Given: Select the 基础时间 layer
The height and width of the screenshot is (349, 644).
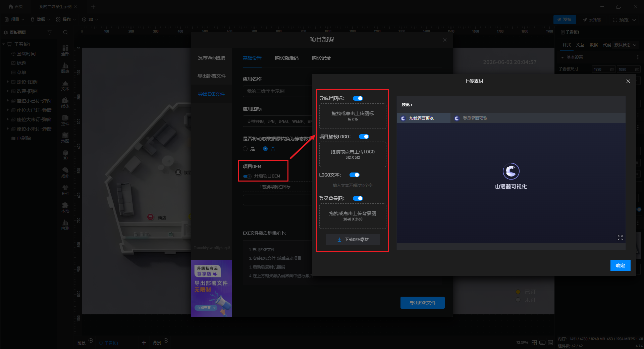Looking at the screenshot, I should (x=26, y=54).
